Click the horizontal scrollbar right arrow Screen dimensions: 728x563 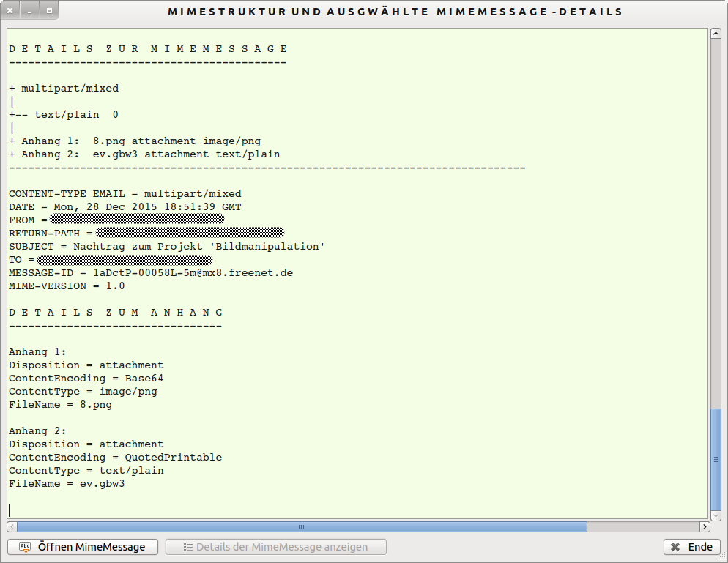[x=705, y=526]
